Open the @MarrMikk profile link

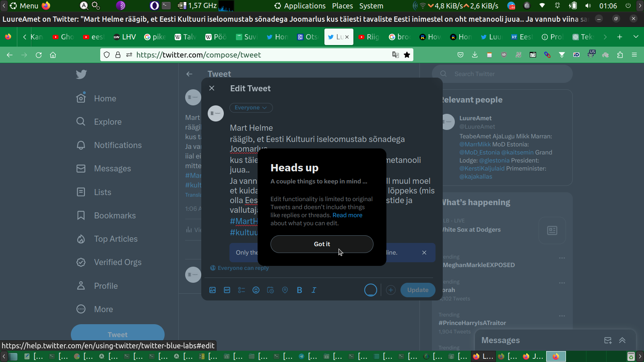[x=475, y=144]
